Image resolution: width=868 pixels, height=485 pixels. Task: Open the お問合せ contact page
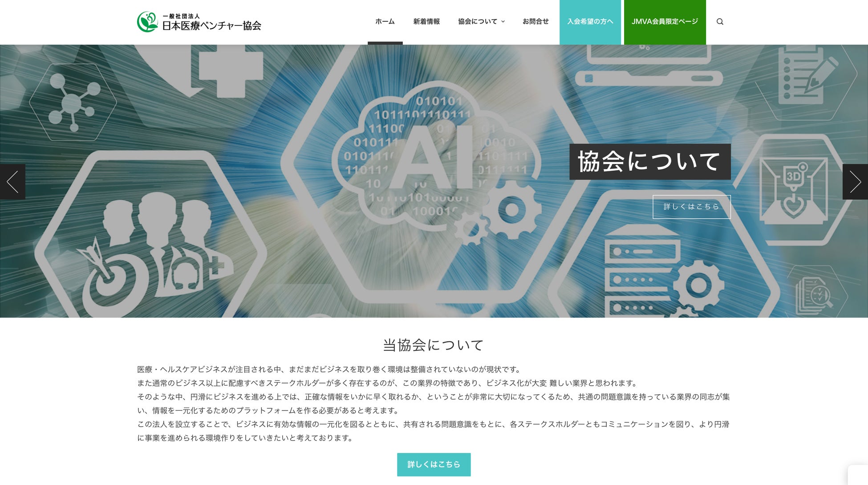[535, 21]
